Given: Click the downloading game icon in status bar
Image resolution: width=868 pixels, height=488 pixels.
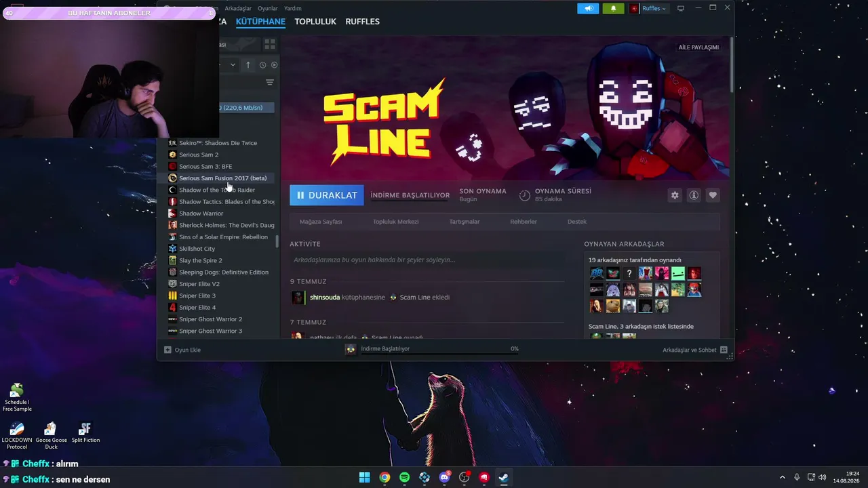Looking at the screenshot, I should coord(351,349).
